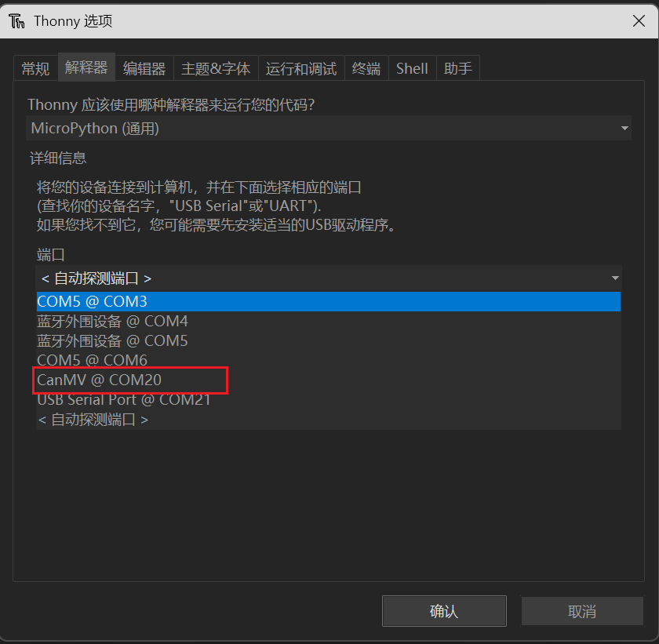Select the 终端 tab
Image resolution: width=659 pixels, height=644 pixels.
366,68
